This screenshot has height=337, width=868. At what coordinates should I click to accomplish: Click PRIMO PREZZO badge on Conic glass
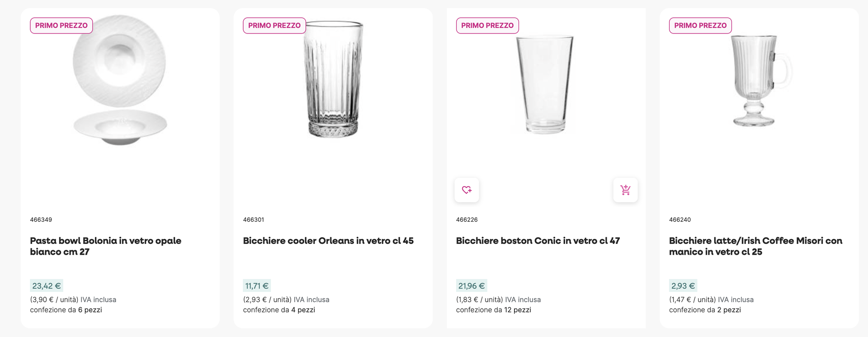click(487, 26)
